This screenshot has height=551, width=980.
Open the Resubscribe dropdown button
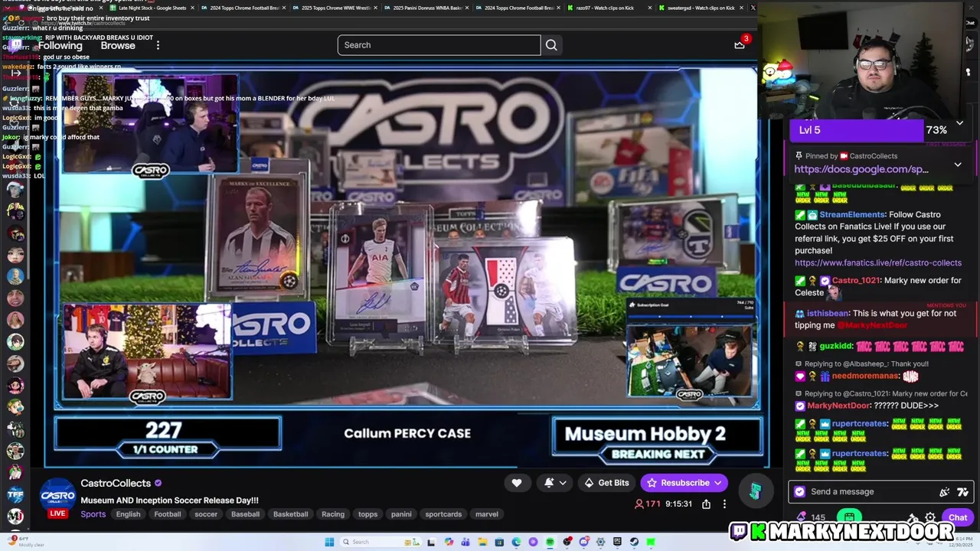pos(684,483)
